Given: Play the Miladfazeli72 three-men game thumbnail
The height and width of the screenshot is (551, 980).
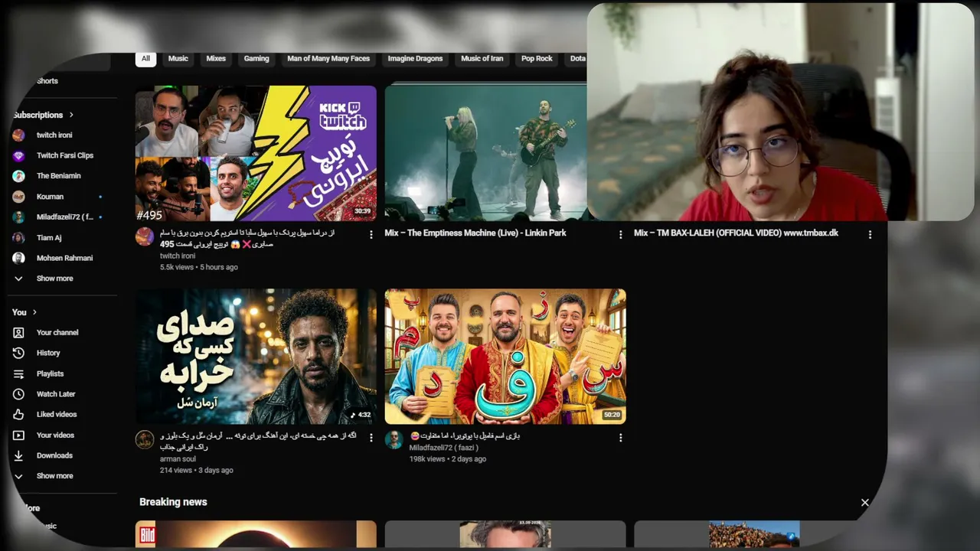Looking at the screenshot, I should tap(505, 357).
